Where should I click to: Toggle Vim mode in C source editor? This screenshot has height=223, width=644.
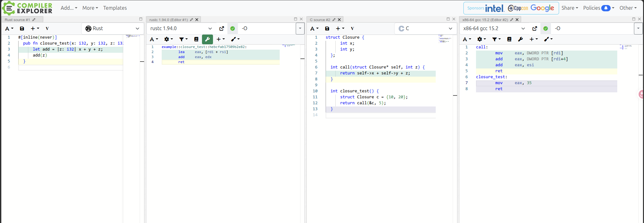coord(352,29)
